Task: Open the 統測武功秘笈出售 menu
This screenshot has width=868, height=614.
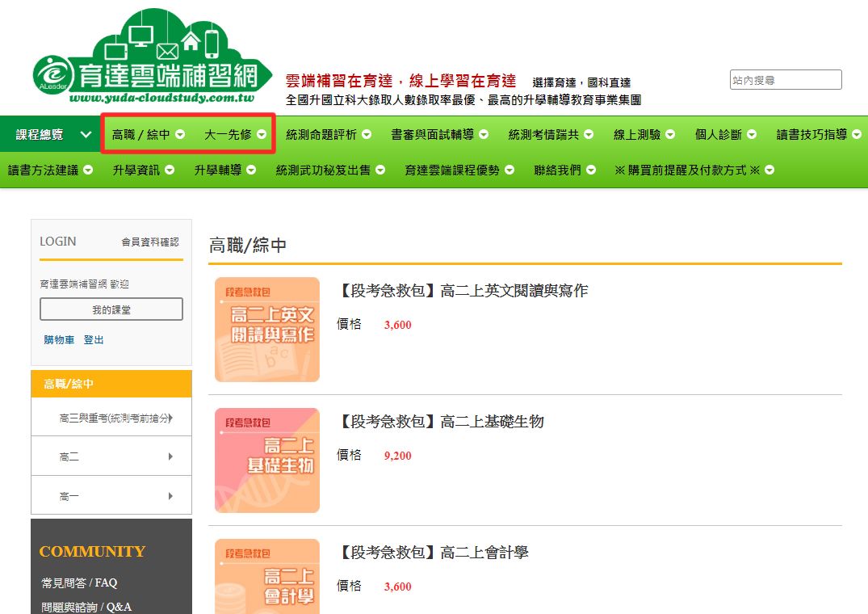Action: 323,170
